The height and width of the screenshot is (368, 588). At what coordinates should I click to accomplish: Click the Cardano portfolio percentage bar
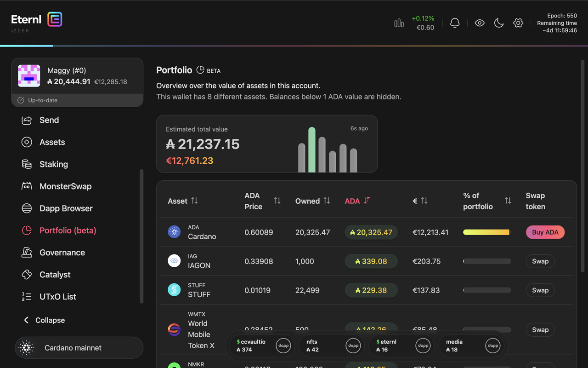point(487,232)
